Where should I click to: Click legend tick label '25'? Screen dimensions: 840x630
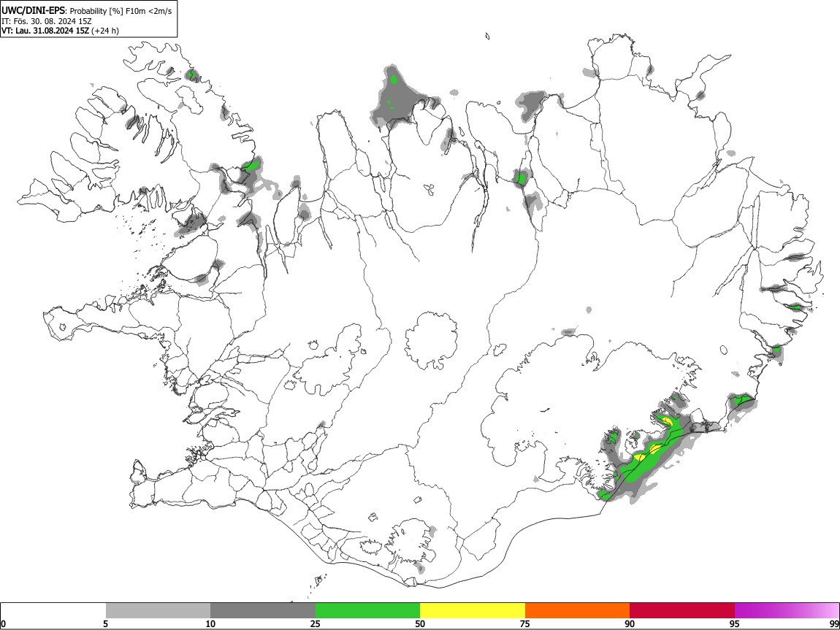click(316, 623)
